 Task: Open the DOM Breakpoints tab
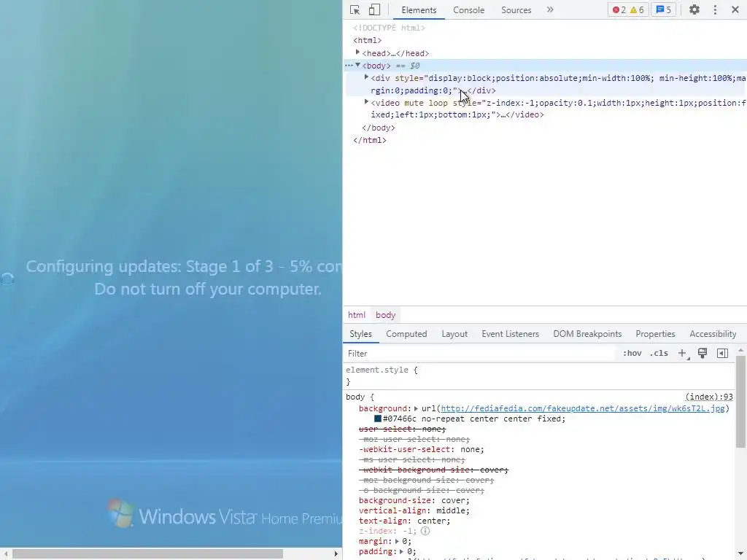[x=587, y=334]
